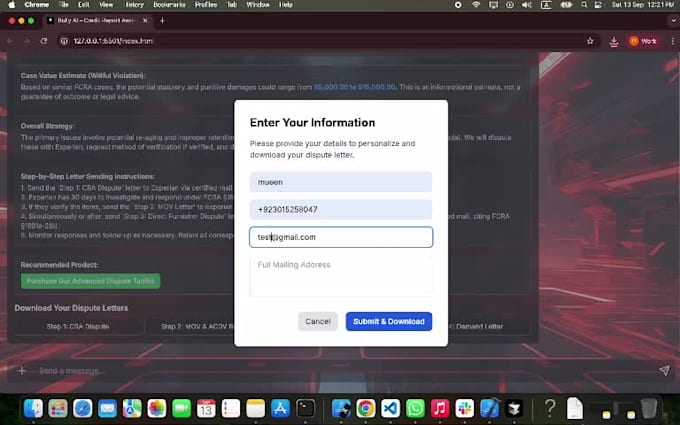Open the View menu

click(106, 5)
